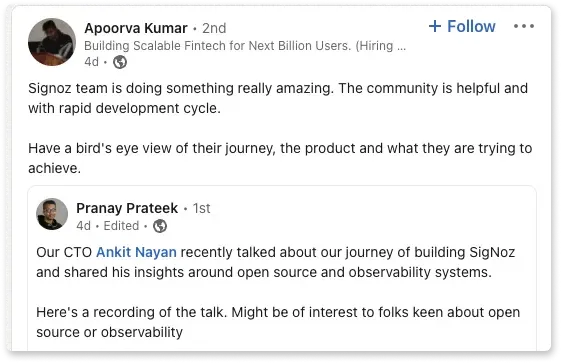
Task: Click the plus icon beside Follow
Action: pyautogui.click(x=435, y=26)
